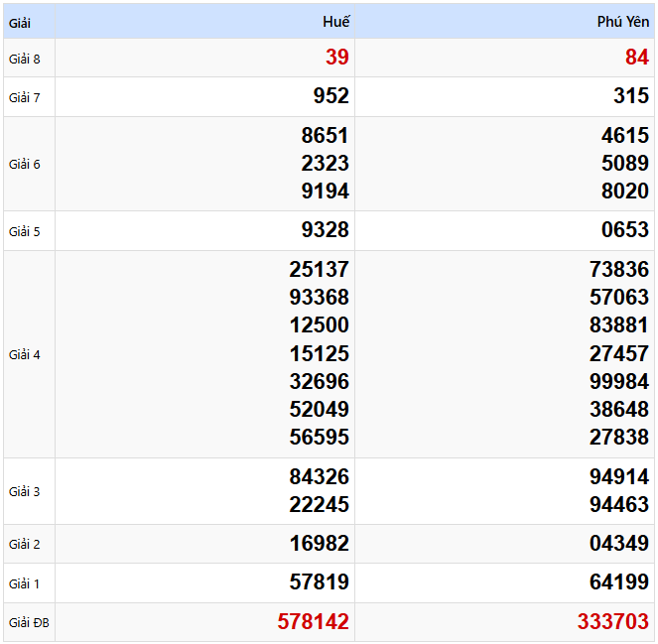
Task: Click Huế Giải 4 number 12500
Action: point(319,325)
